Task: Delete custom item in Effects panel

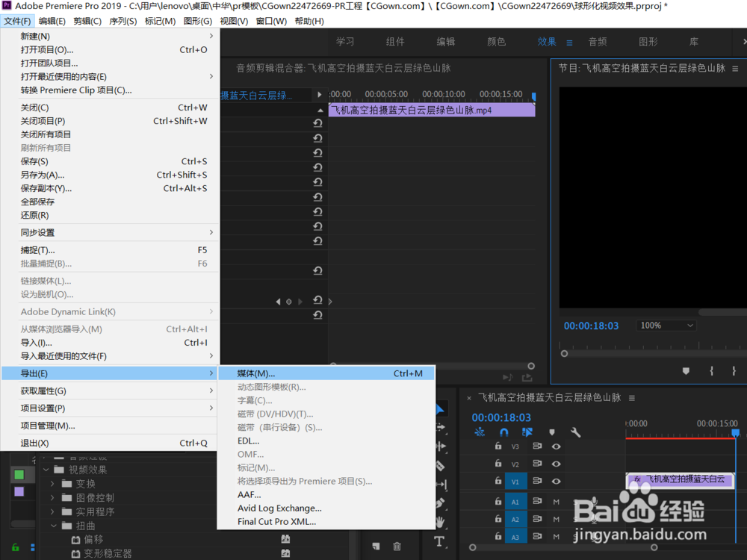Action: 397,547
